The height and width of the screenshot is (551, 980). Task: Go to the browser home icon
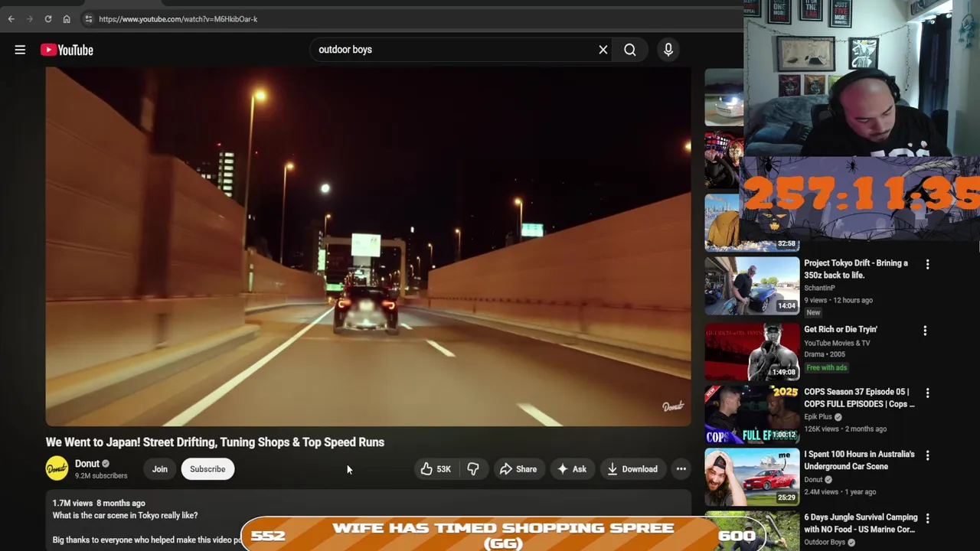67,19
